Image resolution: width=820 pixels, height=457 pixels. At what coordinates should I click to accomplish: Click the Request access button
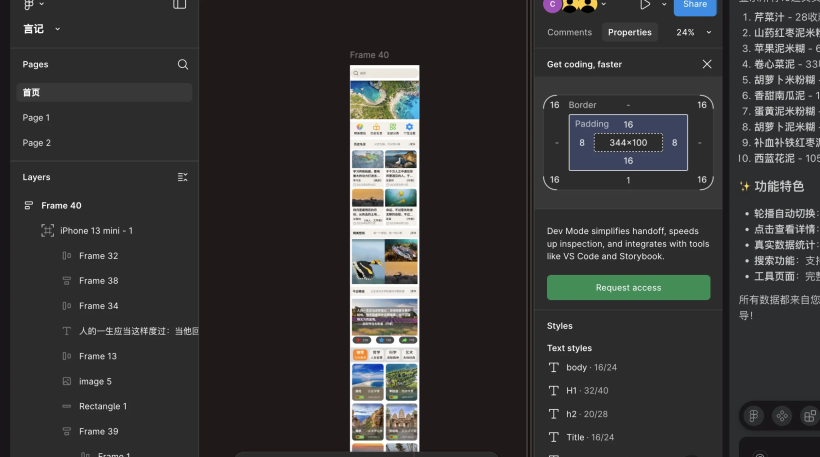[x=628, y=288]
